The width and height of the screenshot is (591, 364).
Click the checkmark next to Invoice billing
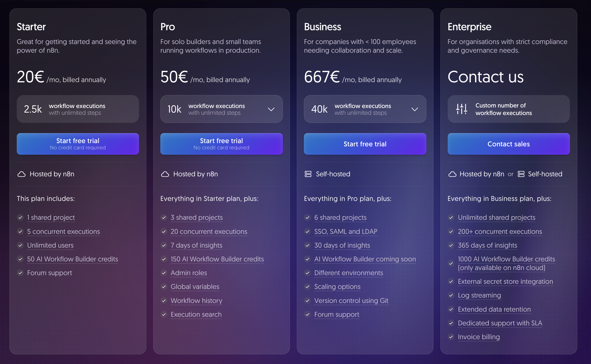click(451, 337)
